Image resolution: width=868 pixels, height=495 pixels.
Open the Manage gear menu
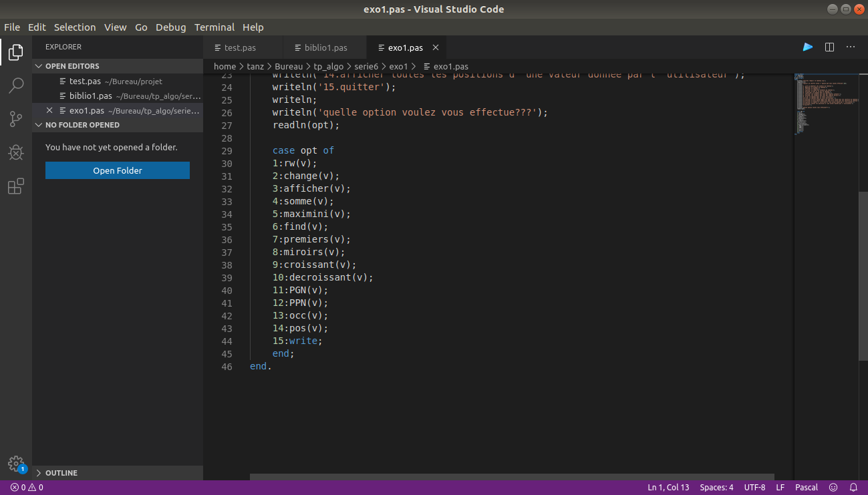pyautogui.click(x=16, y=464)
